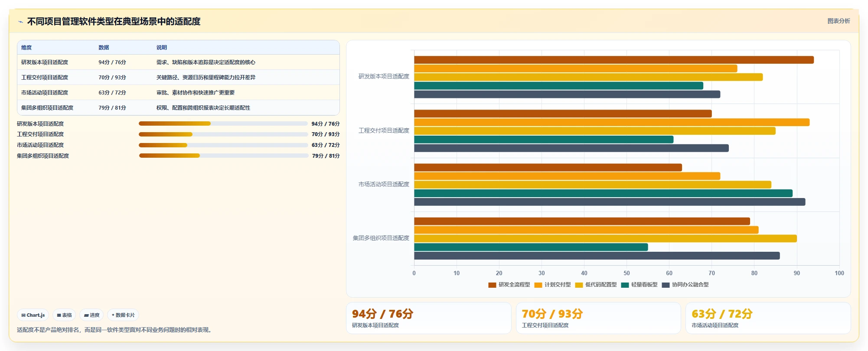Click 79分 / 81分 value beside progress bar
The height and width of the screenshot is (351, 868).
pos(326,156)
